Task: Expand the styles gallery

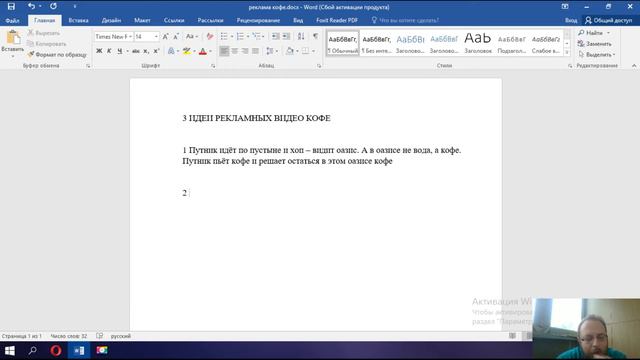Action: [x=567, y=52]
